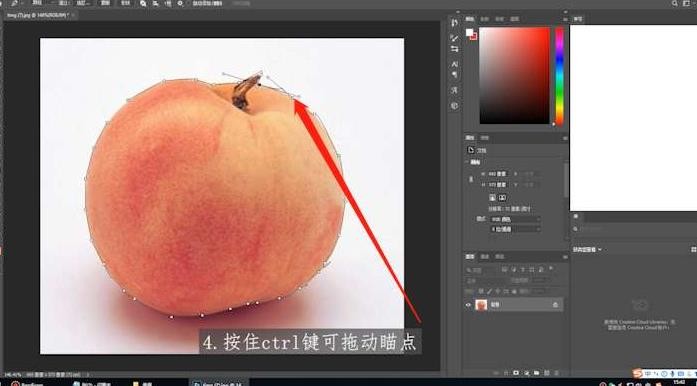Filter layers by type layers icon
697x386 pixels.
tap(523, 269)
